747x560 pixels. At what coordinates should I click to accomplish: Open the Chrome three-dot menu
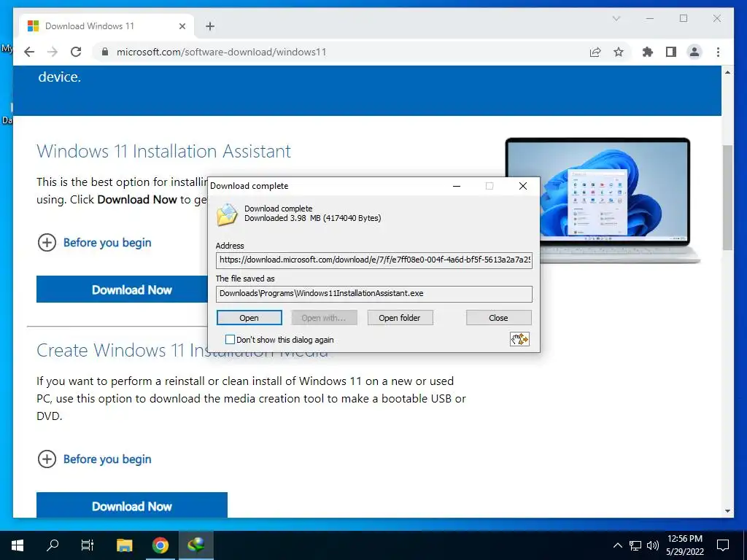[718, 52]
